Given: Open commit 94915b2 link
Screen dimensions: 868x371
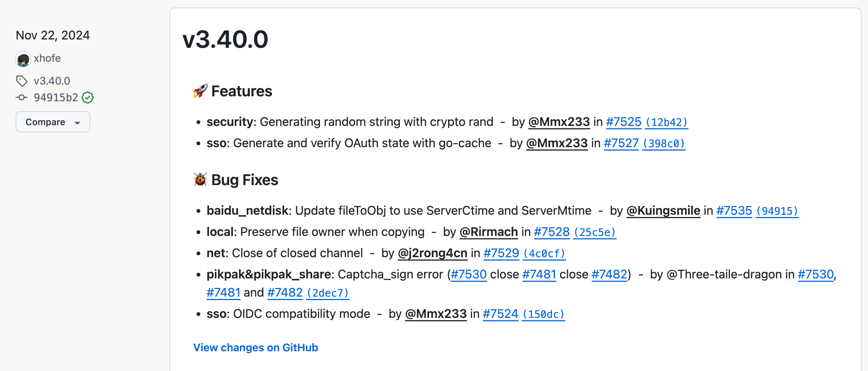Looking at the screenshot, I should 56,97.
